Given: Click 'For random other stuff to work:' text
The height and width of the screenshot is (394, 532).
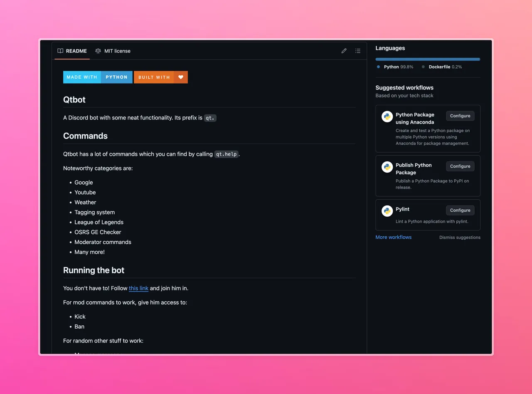Looking at the screenshot, I should pos(103,341).
